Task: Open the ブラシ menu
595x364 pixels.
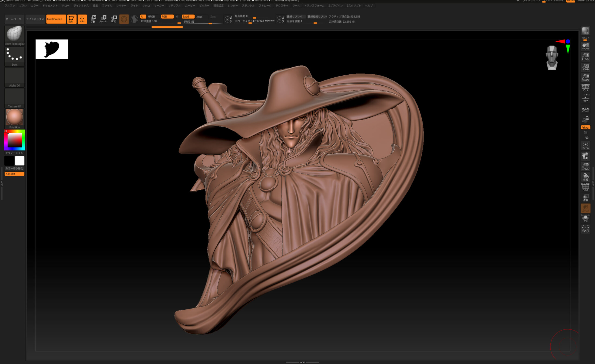Action: 23,6
